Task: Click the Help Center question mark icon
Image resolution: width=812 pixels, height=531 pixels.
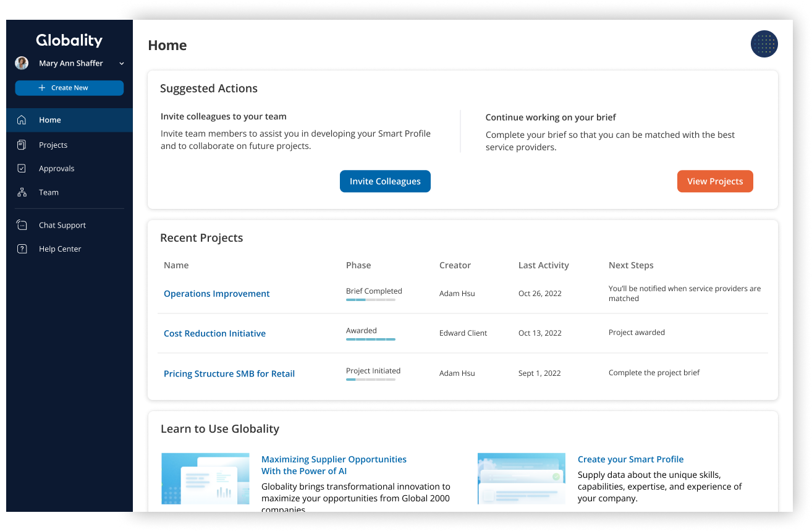Action: (22, 249)
